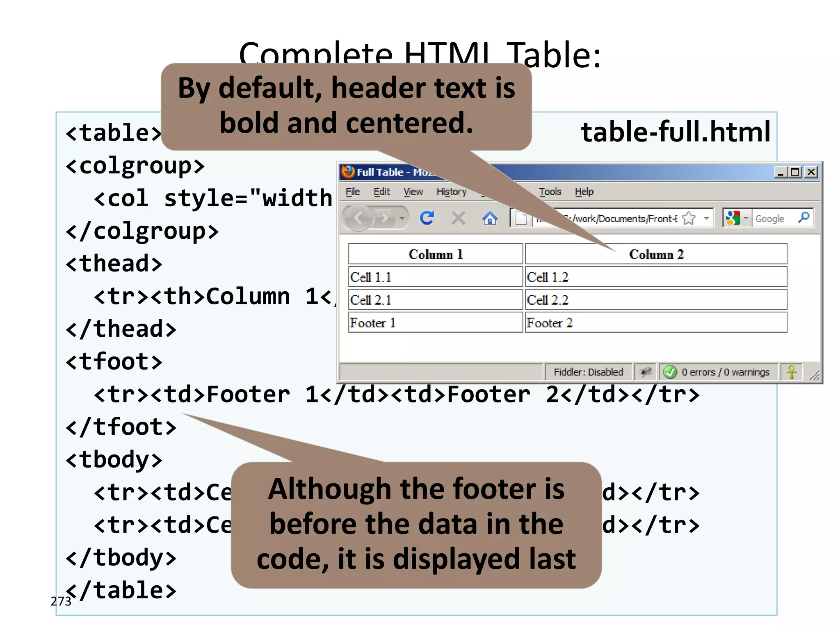Click the 0 errors / 0 warnings text
The width and height of the screenshot is (840, 630).
point(725,372)
